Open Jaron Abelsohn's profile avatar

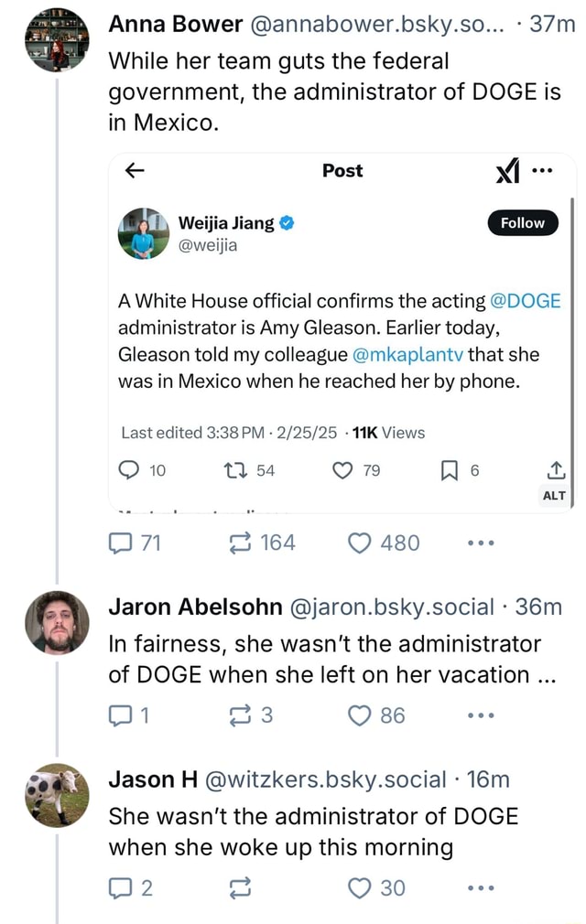[57, 623]
